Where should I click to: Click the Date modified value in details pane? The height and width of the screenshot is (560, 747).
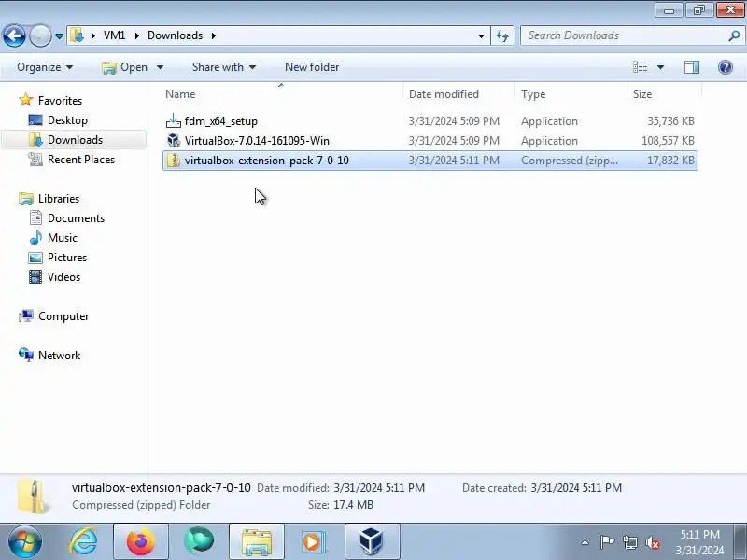tap(379, 487)
